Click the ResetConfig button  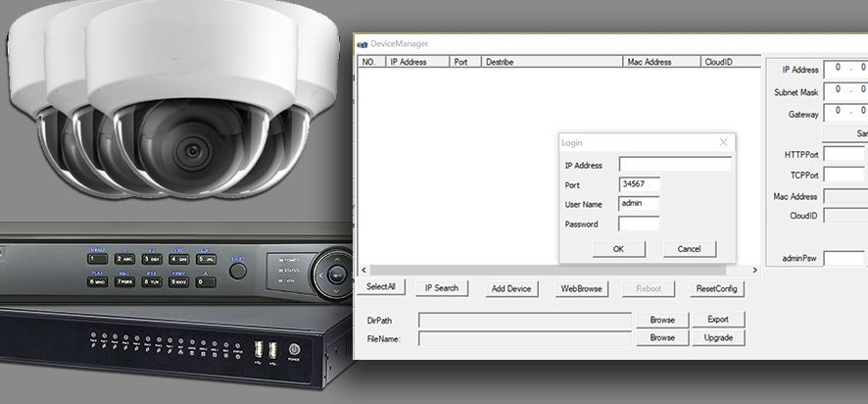click(717, 288)
